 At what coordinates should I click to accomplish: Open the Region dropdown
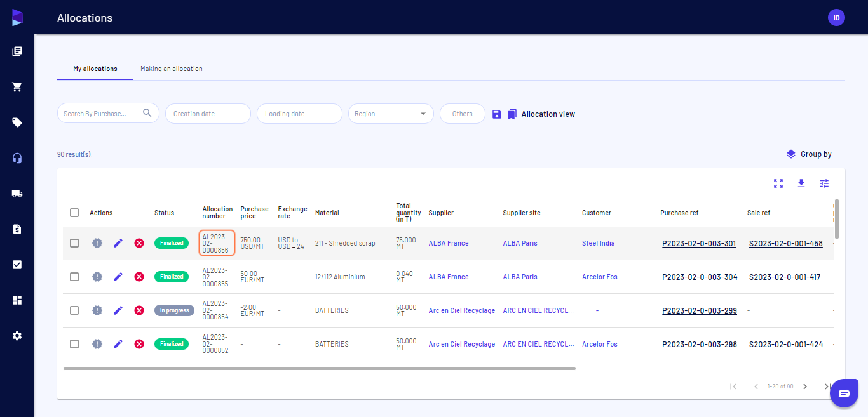tap(391, 114)
